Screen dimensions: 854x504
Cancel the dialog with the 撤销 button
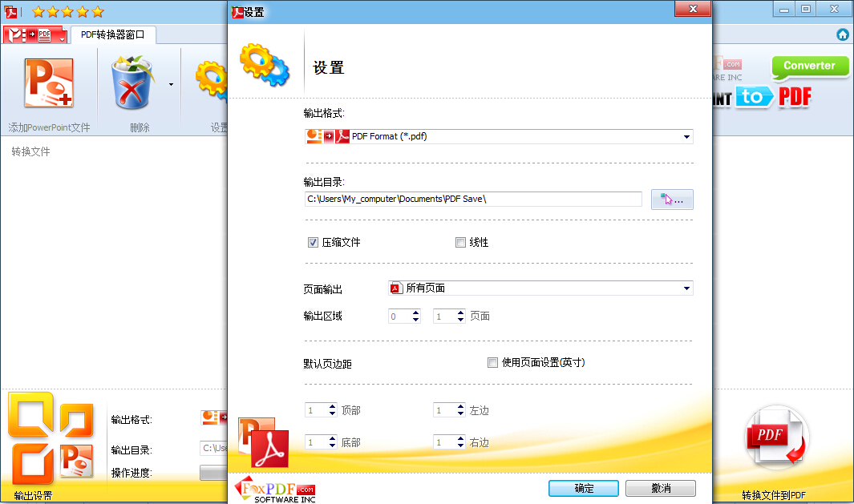pyautogui.click(x=660, y=488)
